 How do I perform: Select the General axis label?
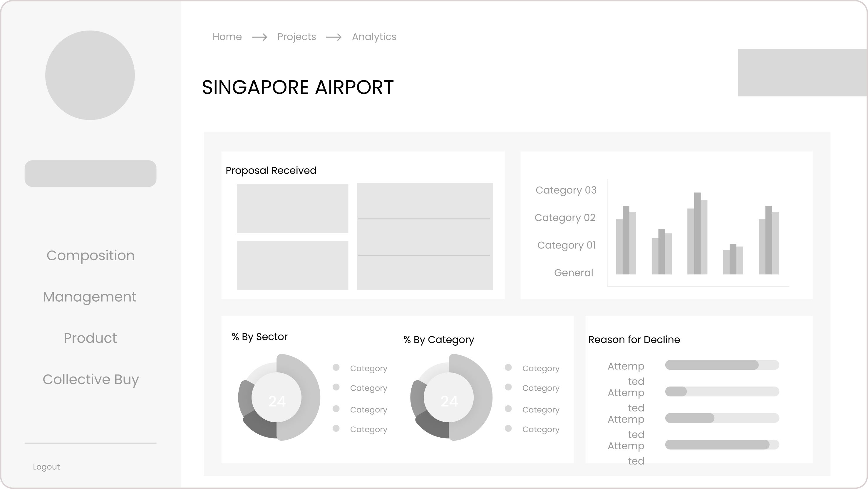574,273
